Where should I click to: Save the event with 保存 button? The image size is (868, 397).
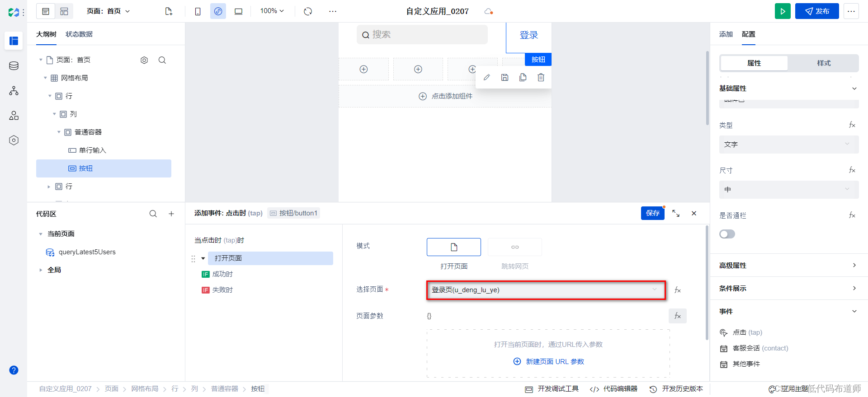(652, 213)
